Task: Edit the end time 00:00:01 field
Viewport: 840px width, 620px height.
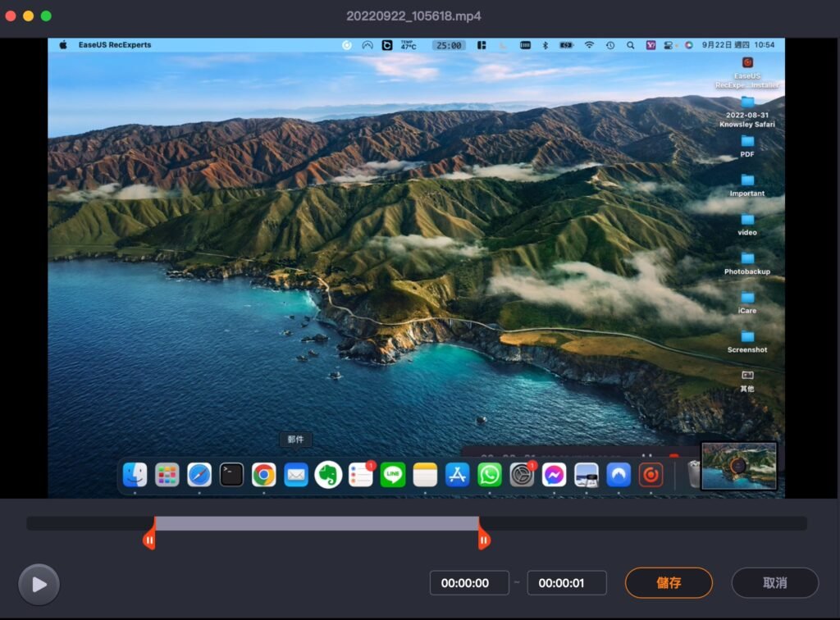Action: [x=567, y=582]
